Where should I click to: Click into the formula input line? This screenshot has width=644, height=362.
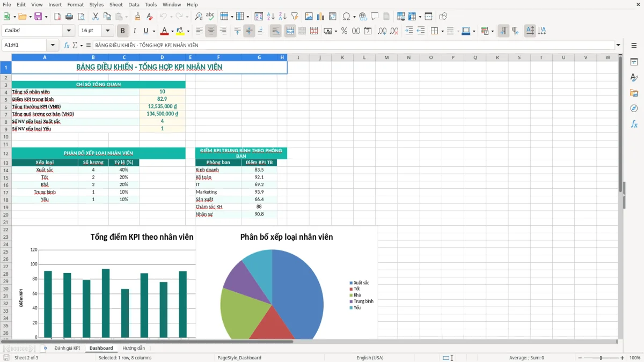(x=353, y=45)
